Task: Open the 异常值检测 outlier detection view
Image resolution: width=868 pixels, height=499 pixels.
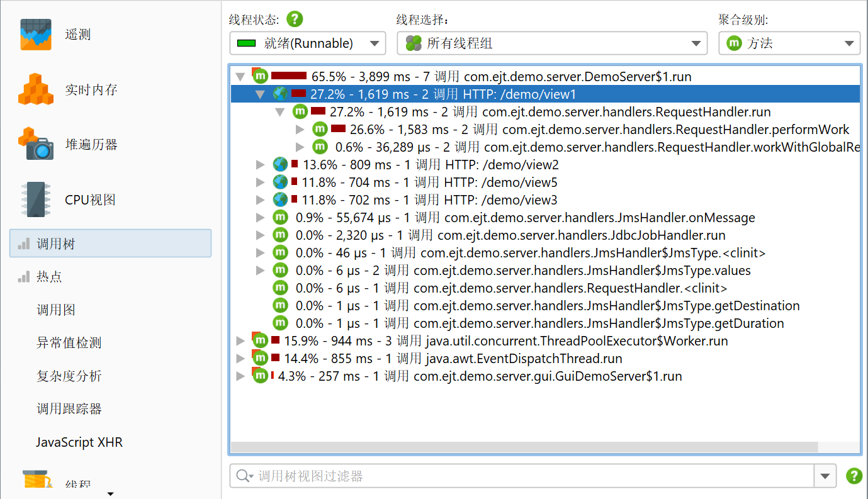Action: point(69,343)
